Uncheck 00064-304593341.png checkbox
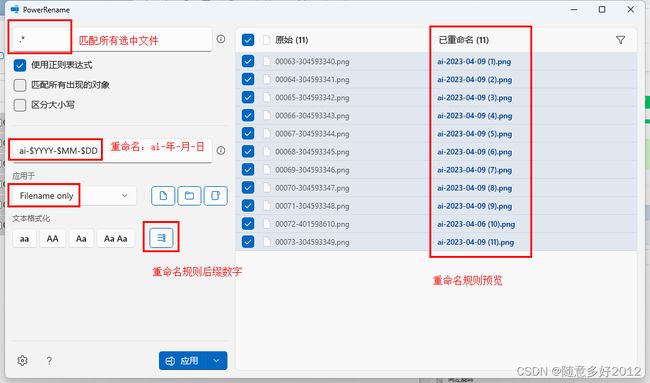Screen dimensions: 650x383 248,79
